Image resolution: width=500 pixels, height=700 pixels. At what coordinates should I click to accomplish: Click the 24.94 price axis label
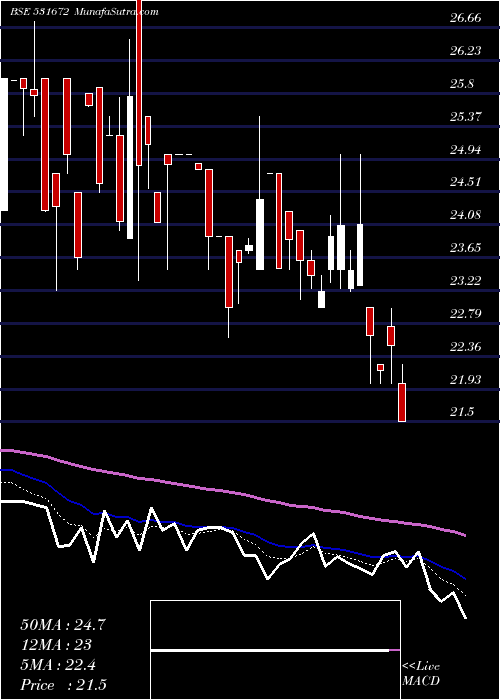coord(466,150)
